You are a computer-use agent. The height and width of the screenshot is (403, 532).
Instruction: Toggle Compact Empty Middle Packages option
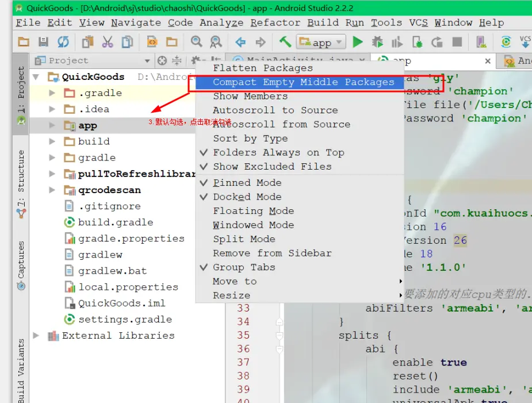(300, 82)
